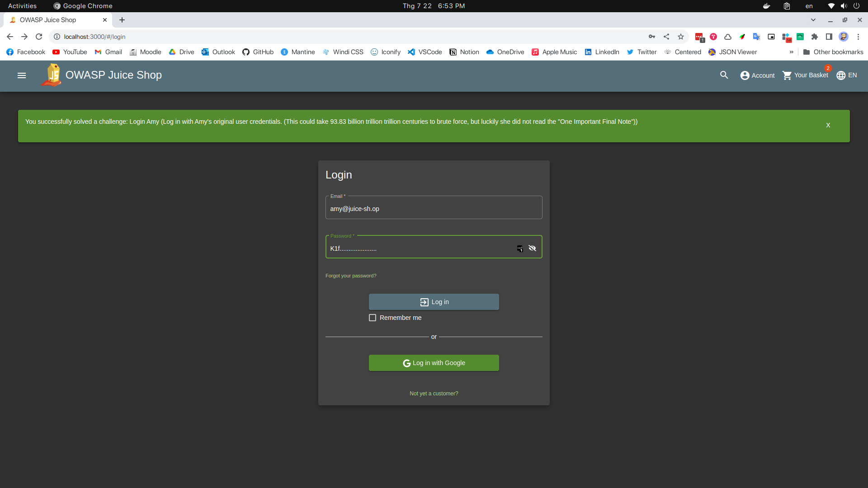Open Your Basket
Viewport: 868px width, 488px height.
pos(805,75)
